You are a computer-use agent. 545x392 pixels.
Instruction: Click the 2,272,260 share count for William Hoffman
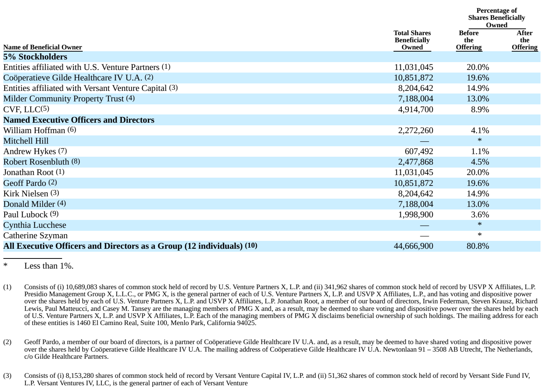(416, 131)
